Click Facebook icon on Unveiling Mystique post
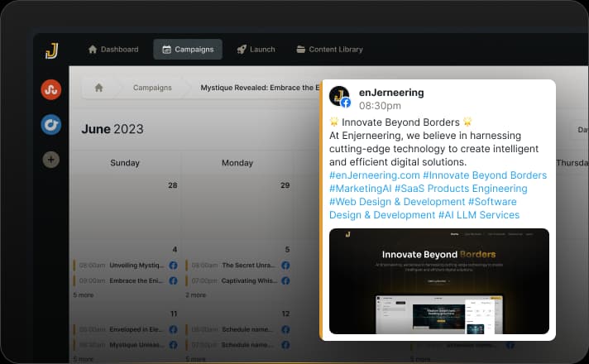 click(173, 266)
